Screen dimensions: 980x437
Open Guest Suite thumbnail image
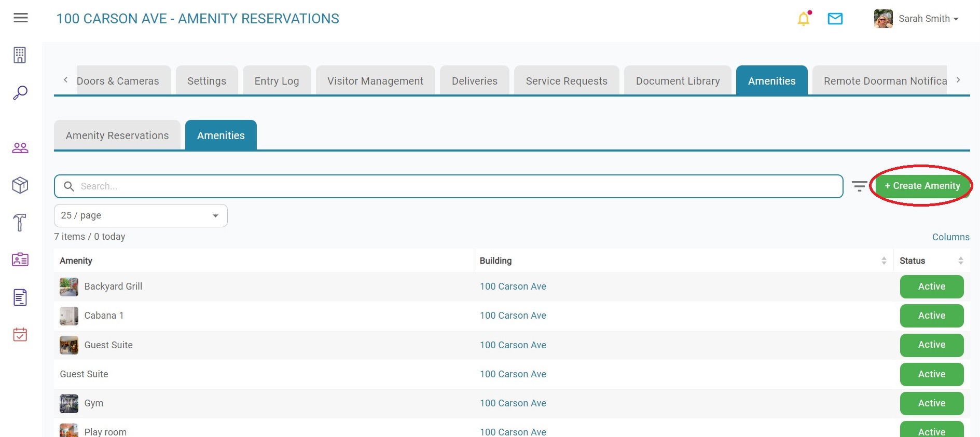pos(69,345)
